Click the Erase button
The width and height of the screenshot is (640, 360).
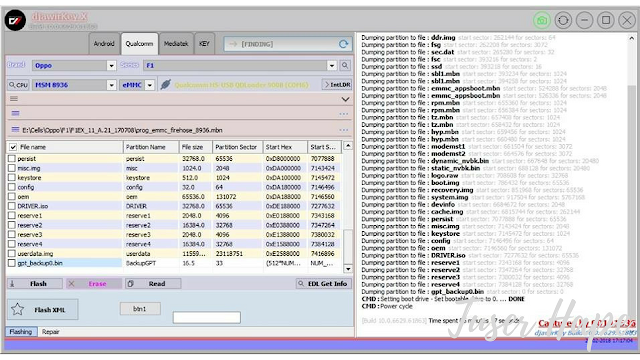94,284
